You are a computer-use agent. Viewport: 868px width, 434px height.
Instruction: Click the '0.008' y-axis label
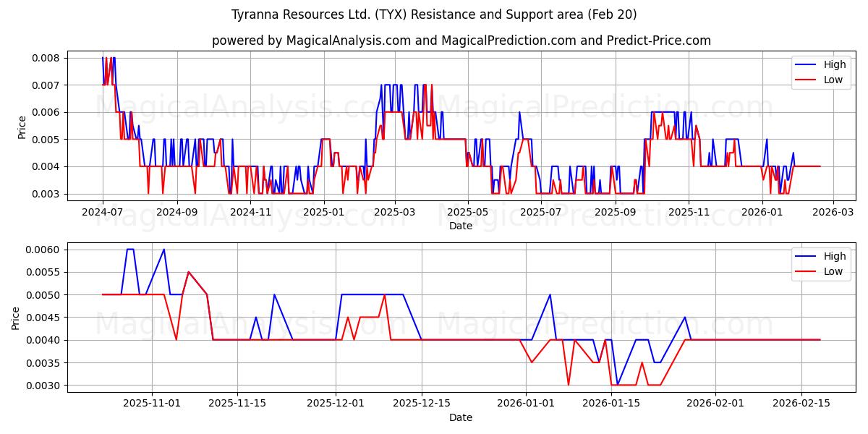point(47,58)
